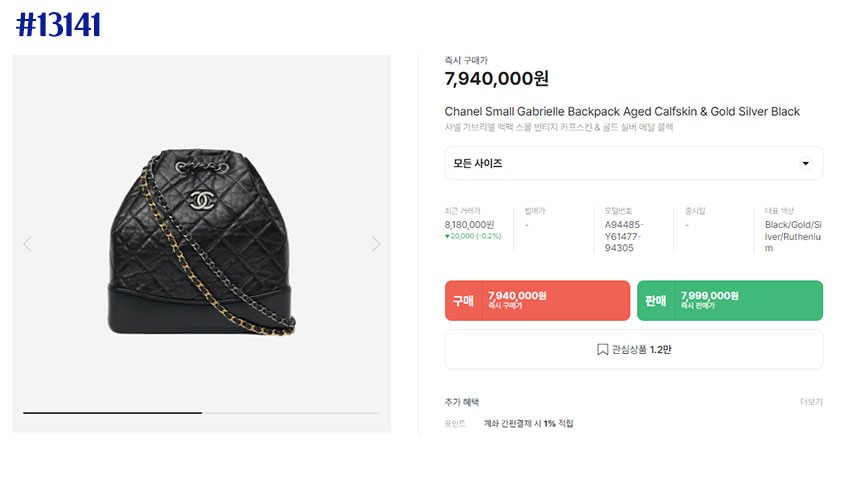Click the model number A94485-Y61477-94305

click(x=624, y=236)
